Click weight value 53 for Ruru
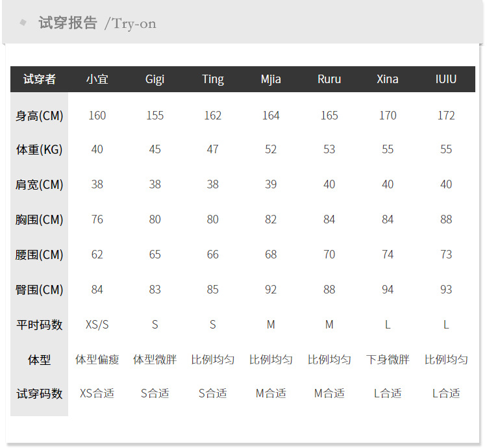 click(329, 149)
